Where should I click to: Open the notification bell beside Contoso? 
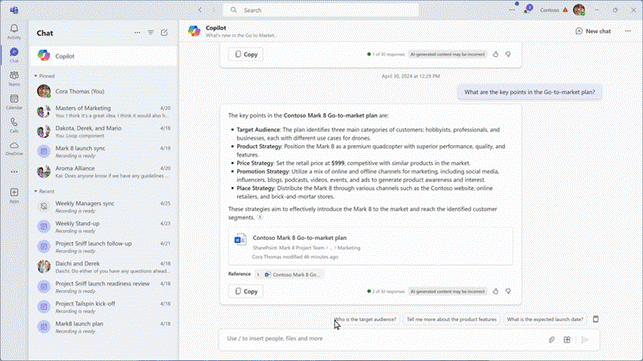coord(527,10)
